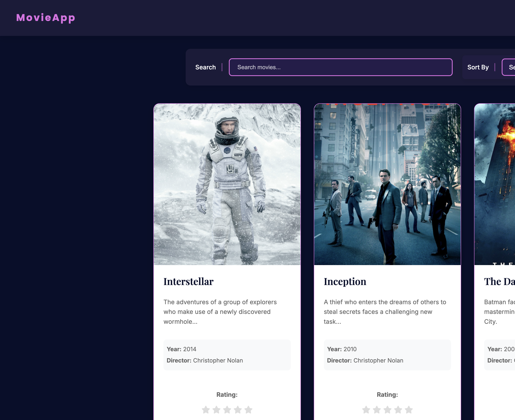Focus the Search movies input field

341,67
